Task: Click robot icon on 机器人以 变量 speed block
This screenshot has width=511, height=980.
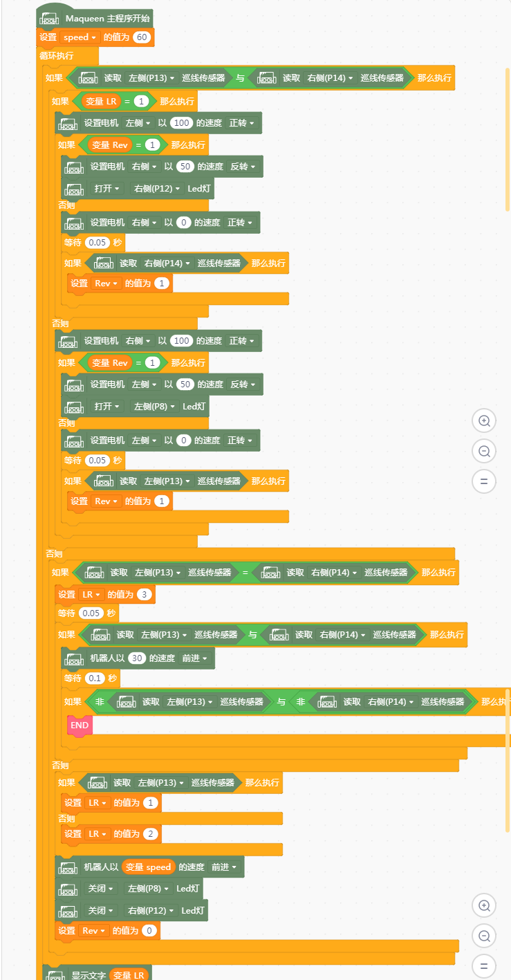Action: click(x=68, y=867)
